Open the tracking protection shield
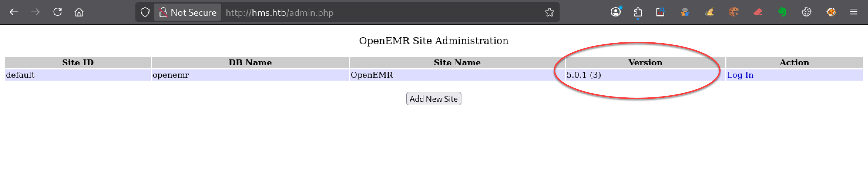This screenshot has width=868, height=188. pos(145,12)
